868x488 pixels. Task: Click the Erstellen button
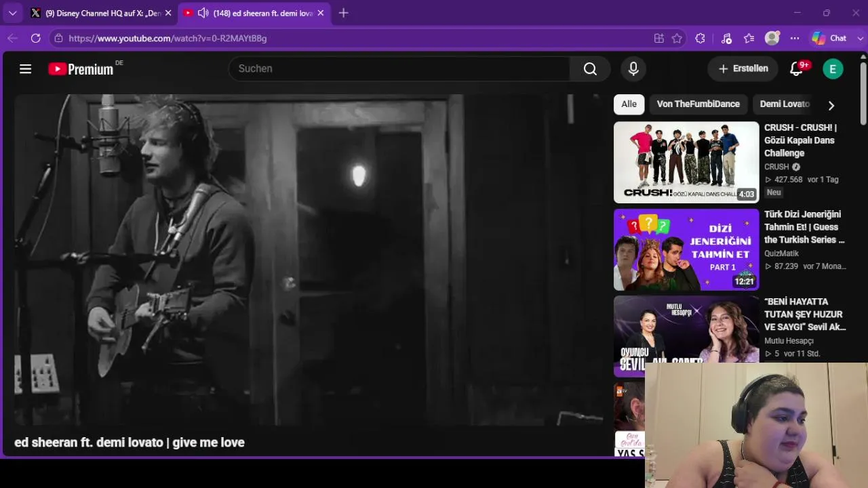(x=743, y=68)
